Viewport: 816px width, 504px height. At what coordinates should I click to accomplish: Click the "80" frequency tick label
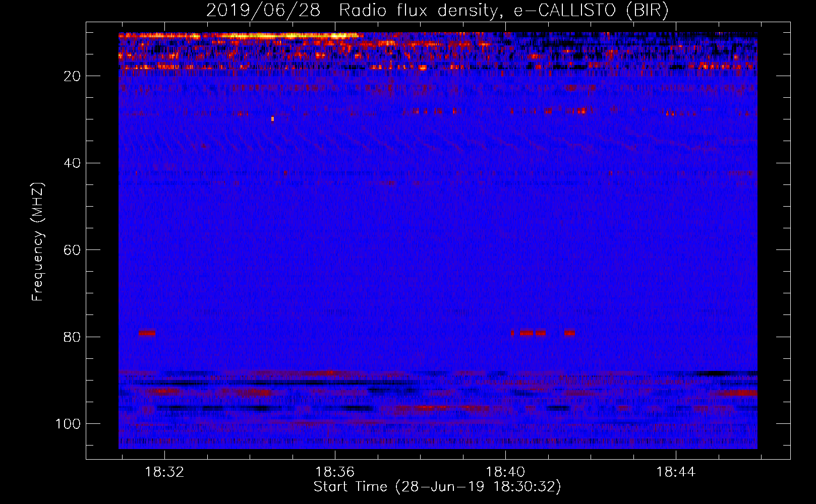click(72, 337)
